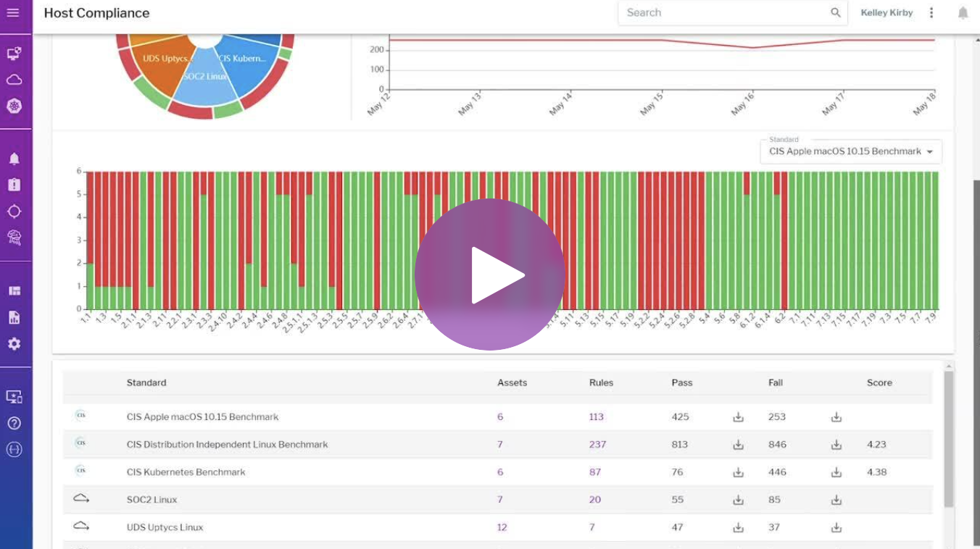Click the table's vertical scrollbar
The image size is (980, 549).
click(948, 439)
